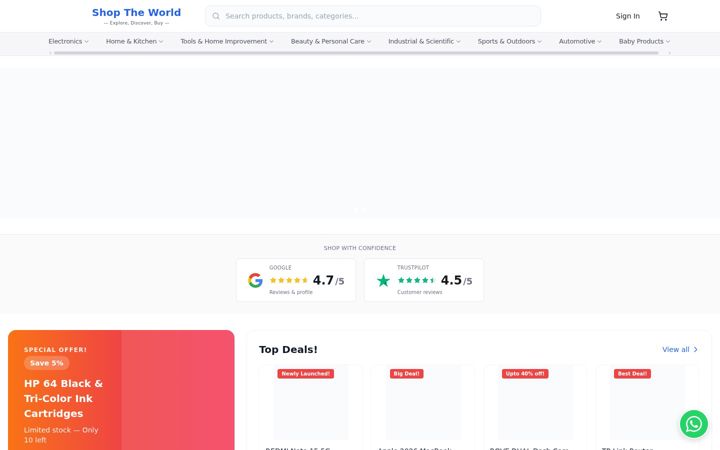Click the SHOP WITH CONFIDENCE heading
This screenshot has height=450, width=720.
click(x=360, y=248)
